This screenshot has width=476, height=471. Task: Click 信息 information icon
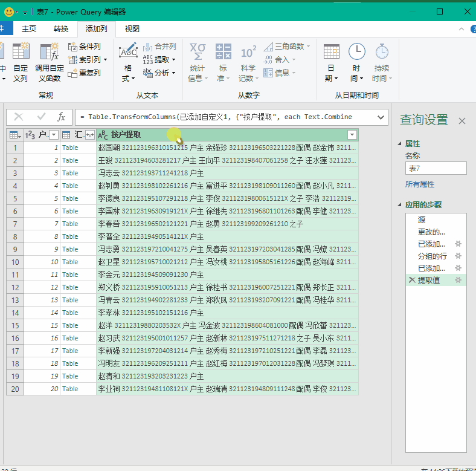(279, 73)
